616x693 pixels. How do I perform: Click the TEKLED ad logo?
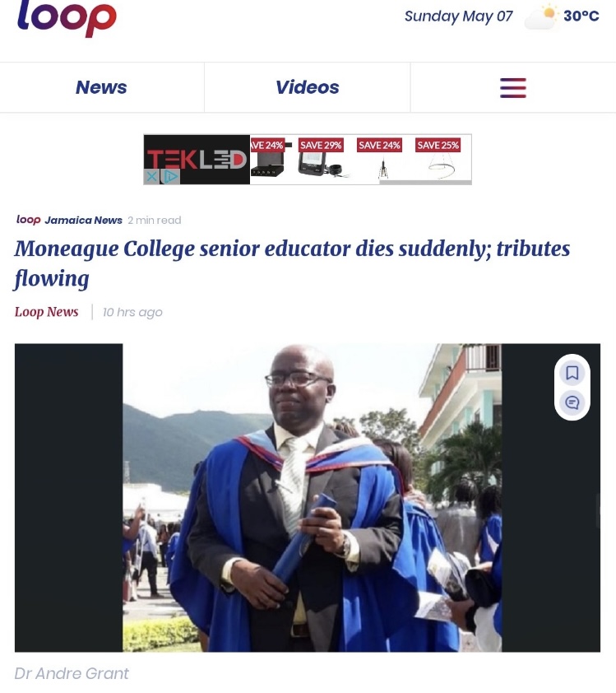click(x=197, y=159)
